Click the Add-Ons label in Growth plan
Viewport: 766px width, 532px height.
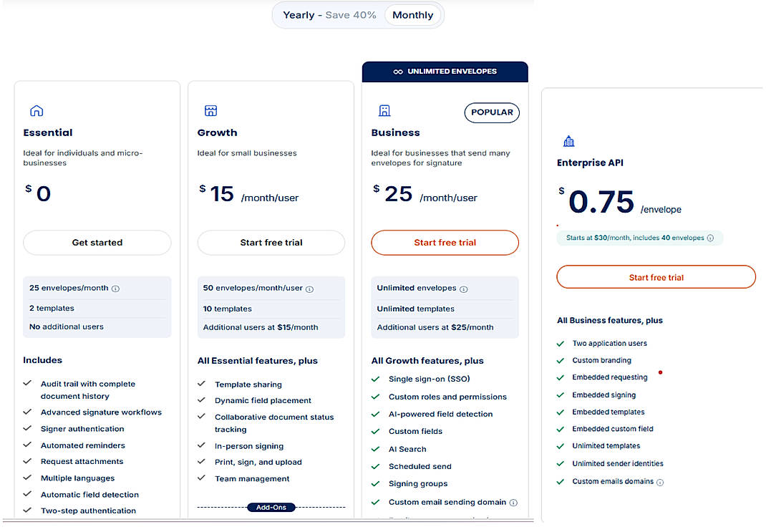271,508
